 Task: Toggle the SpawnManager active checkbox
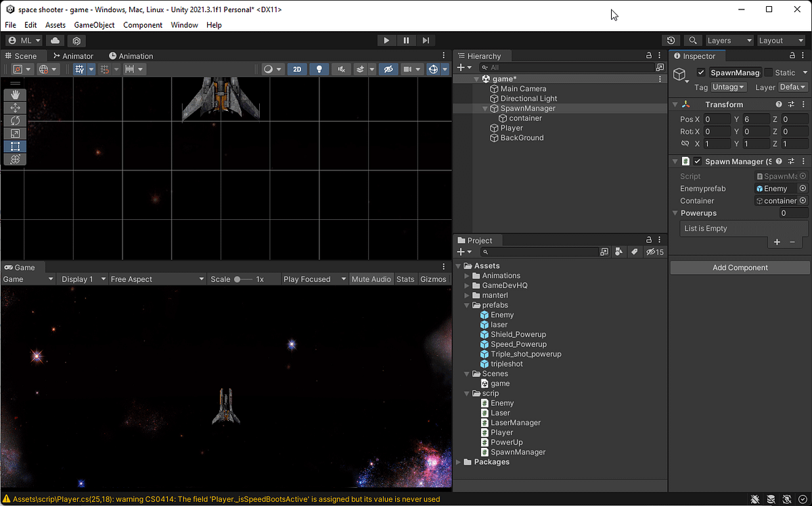tap(701, 72)
